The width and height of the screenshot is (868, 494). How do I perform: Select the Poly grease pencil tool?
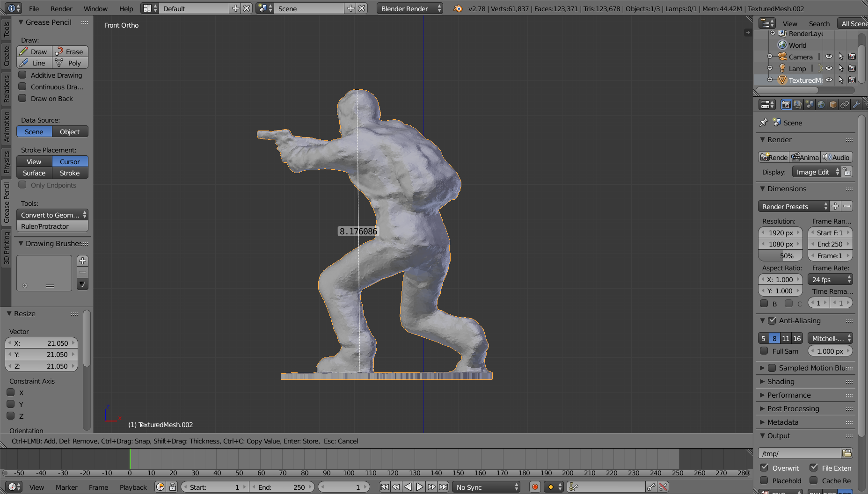click(70, 63)
